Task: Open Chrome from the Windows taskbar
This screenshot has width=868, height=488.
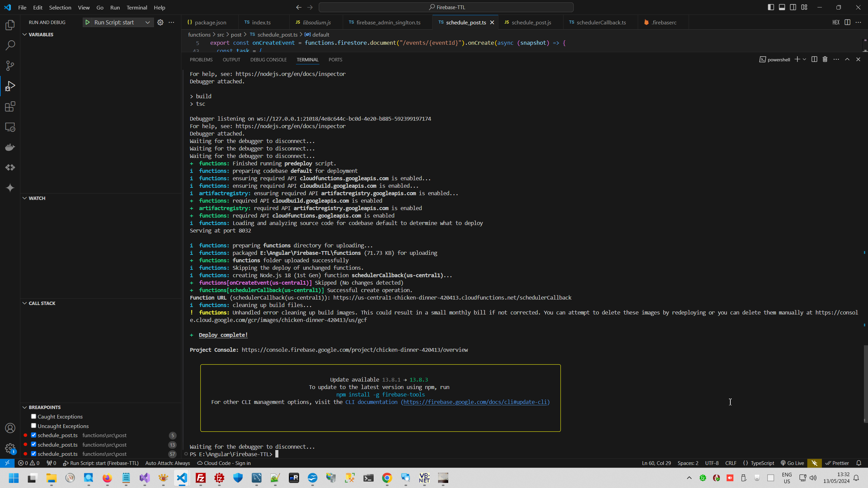Action: [x=387, y=478]
